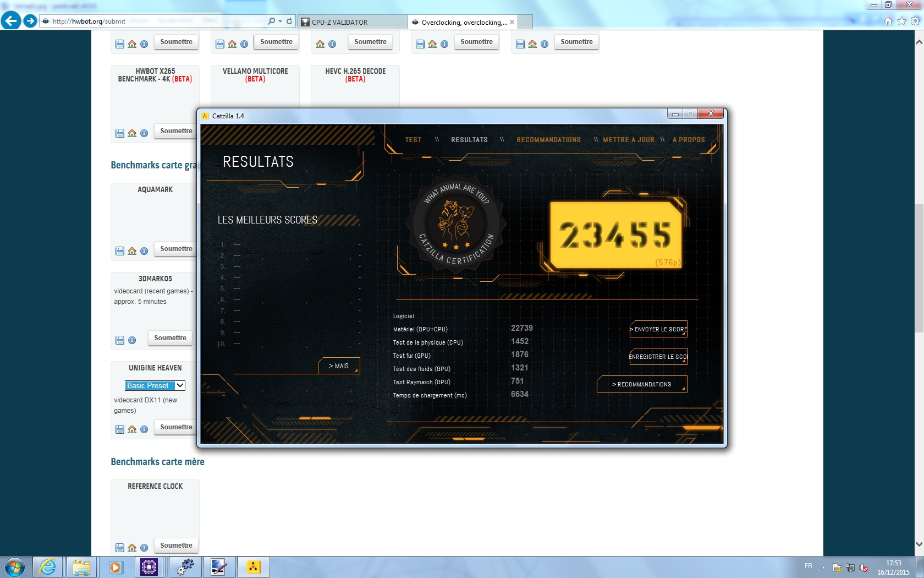Click the vertical scrollbar thumb
Screen dimensions: 924x578
[919, 268]
